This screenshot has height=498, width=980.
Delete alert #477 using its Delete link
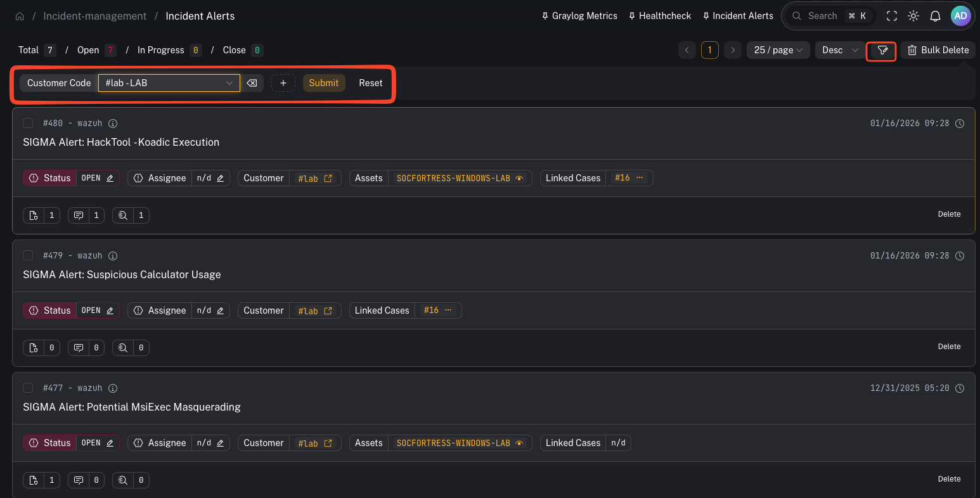pos(949,478)
